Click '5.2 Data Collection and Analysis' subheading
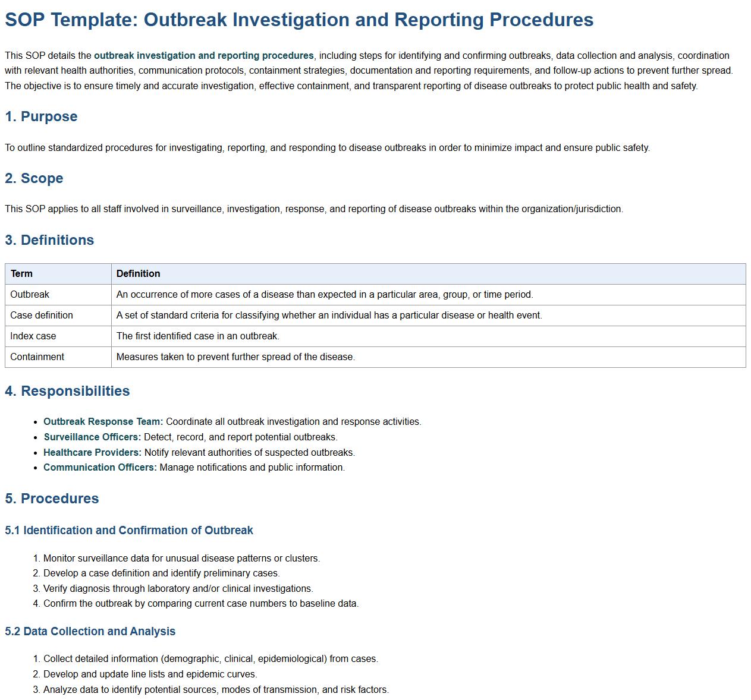The height and width of the screenshot is (700, 751). (x=90, y=631)
